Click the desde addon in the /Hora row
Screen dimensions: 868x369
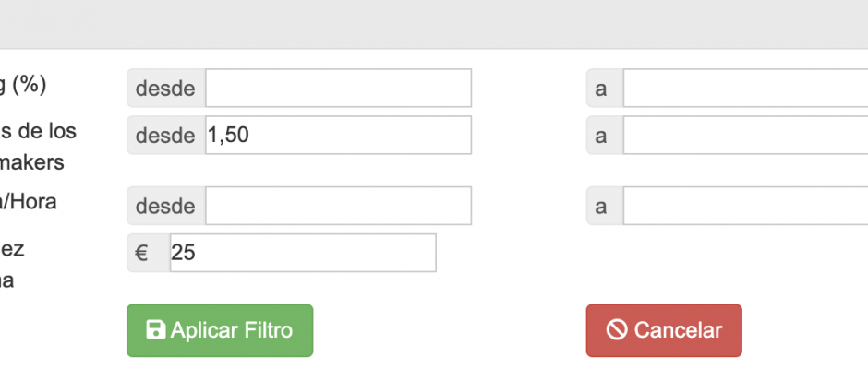tap(166, 206)
